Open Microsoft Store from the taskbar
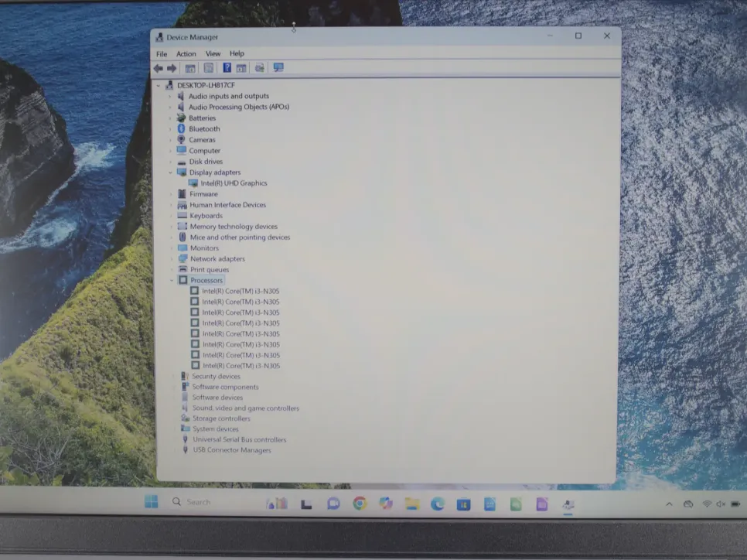Screen dimensions: 747x560 point(463,504)
